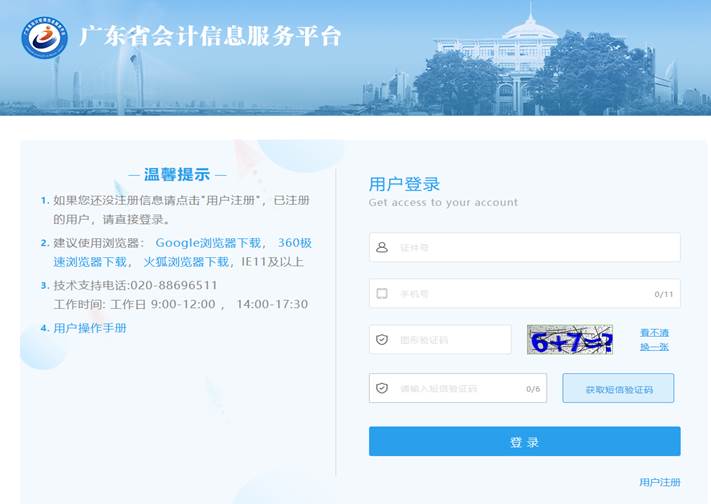The width and height of the screenshot is (711, 504).
Task: Click the phone icon in the mobile field
Action: [x=382, y=294]
